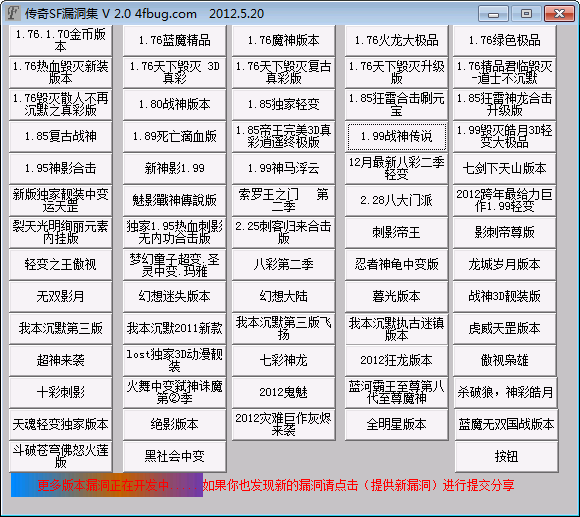
Task: Select the 黑社会中变 button
Action: click(x=175, y=457)
